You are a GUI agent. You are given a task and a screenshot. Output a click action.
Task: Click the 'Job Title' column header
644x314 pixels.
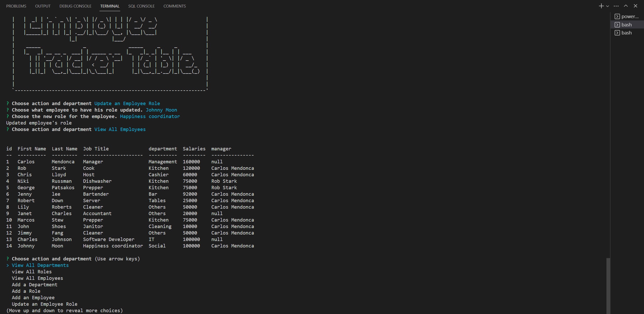[x=96, y=149]
